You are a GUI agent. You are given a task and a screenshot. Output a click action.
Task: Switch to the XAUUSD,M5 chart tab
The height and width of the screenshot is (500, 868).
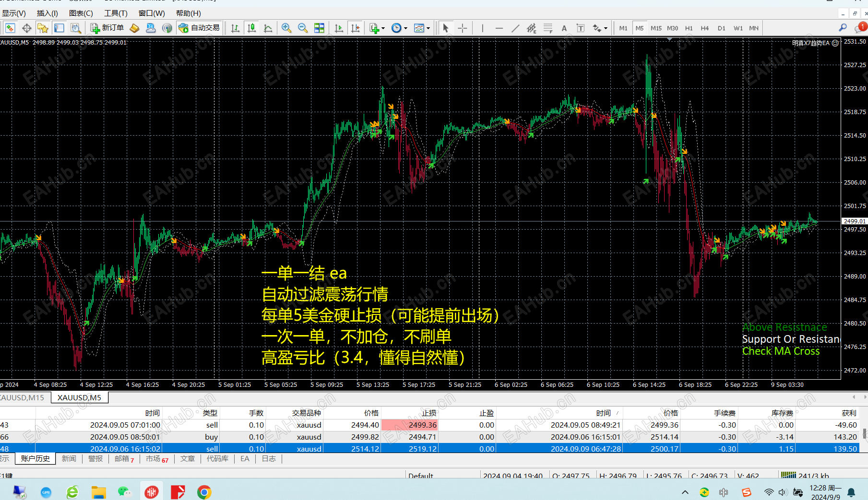click(x=79, y=397)
